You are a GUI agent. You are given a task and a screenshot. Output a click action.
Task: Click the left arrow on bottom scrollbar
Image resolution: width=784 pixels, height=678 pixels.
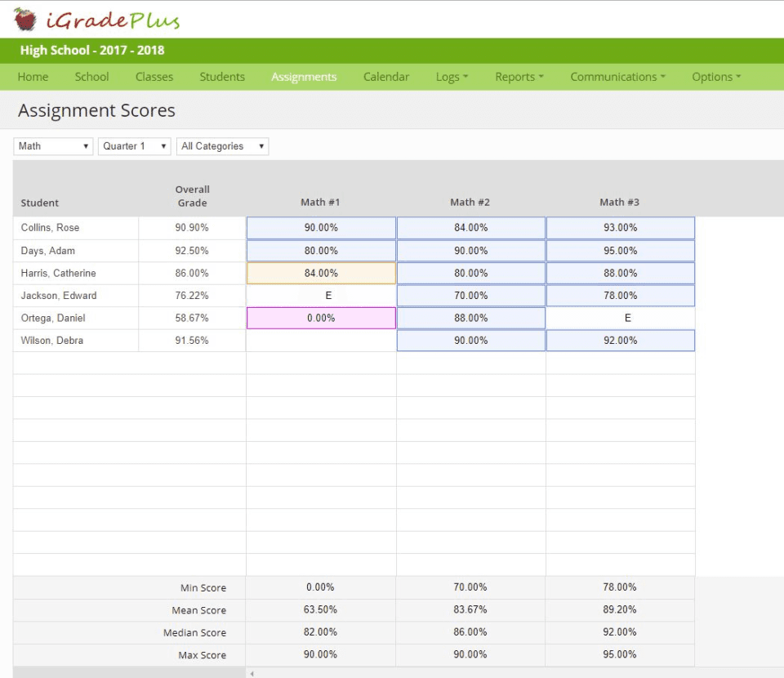252,672
